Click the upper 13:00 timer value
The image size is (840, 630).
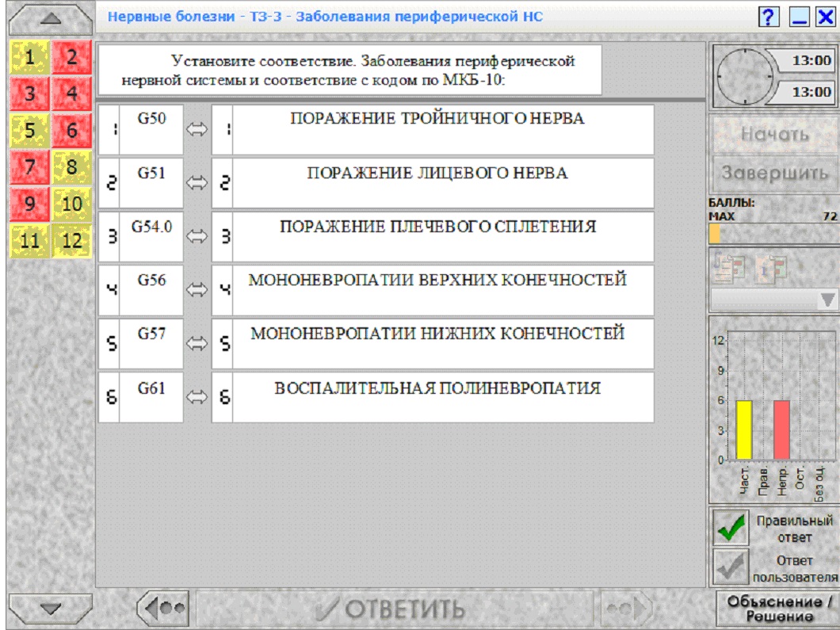[x=811, y=60]
